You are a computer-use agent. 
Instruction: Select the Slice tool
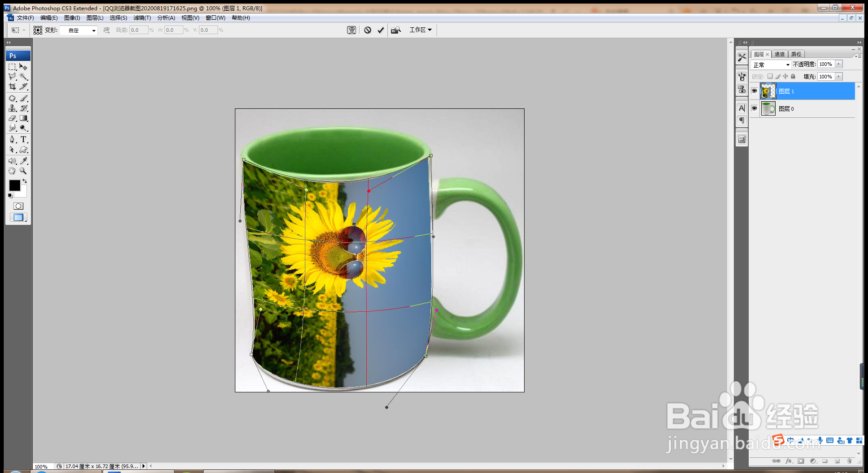coord(23,86)
